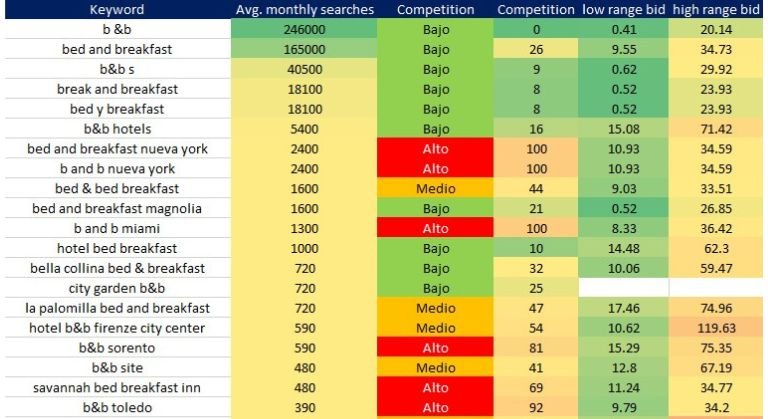Select the Avg. monthly searches header
This screenshot has height=419, width=768.
[304, 9]
